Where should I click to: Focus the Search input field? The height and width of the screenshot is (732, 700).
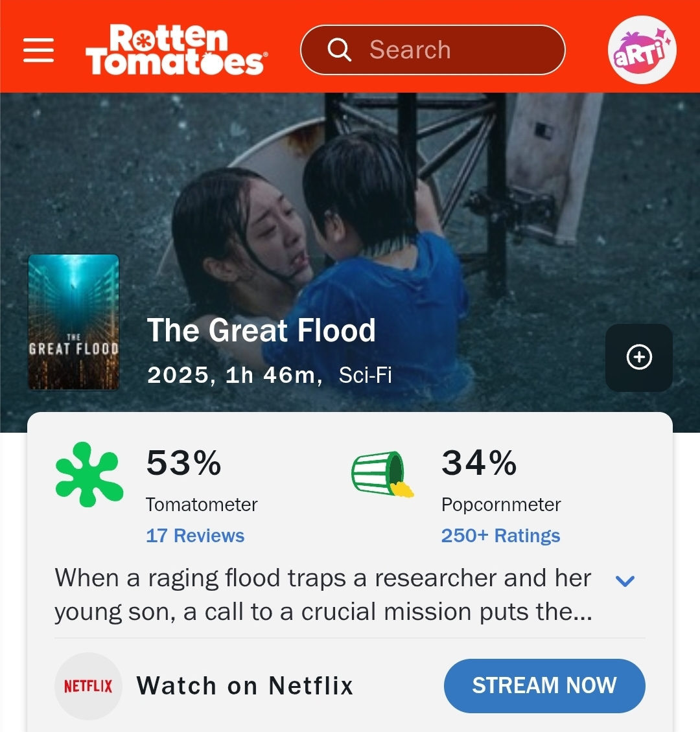(433, 50)
